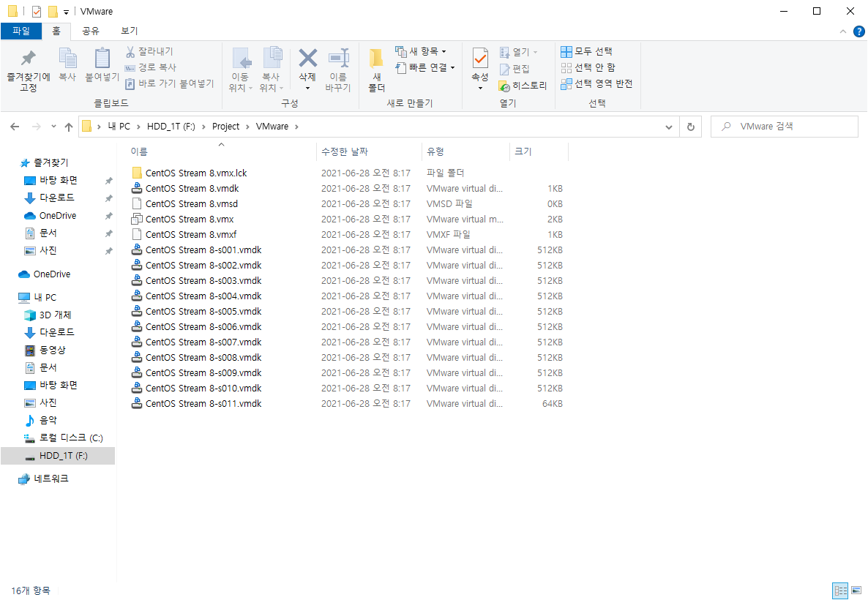Click the VMware 검색 search box
The image size is (868, 600).
coord(785,127)
